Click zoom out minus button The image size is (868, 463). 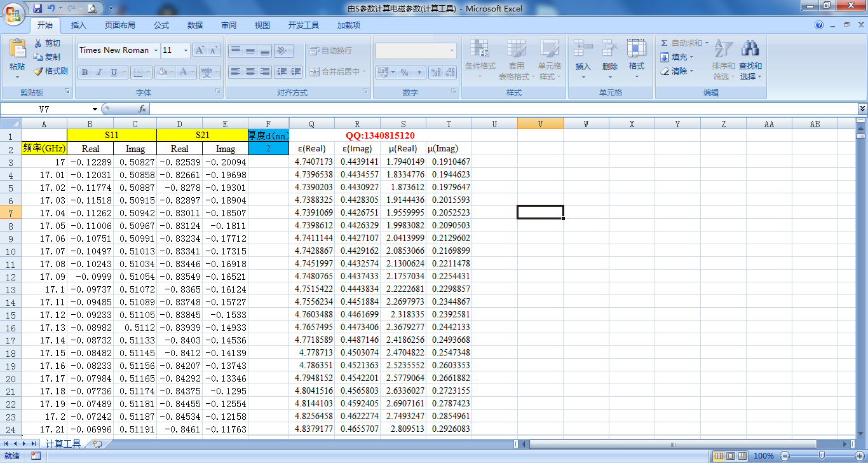pos(784,456)
